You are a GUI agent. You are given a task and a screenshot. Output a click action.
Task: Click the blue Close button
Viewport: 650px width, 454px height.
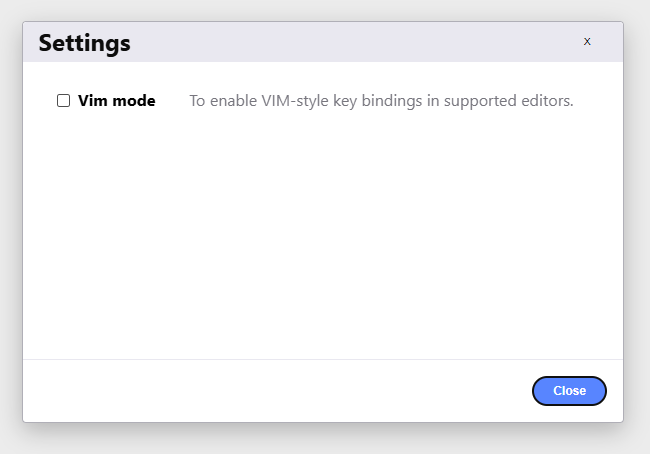point(569,391)
